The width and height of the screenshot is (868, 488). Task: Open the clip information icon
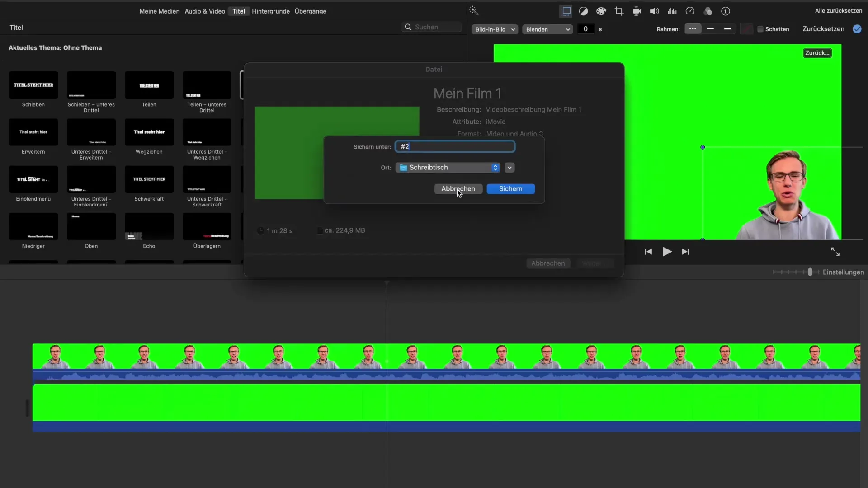click(x=726, y=11)
